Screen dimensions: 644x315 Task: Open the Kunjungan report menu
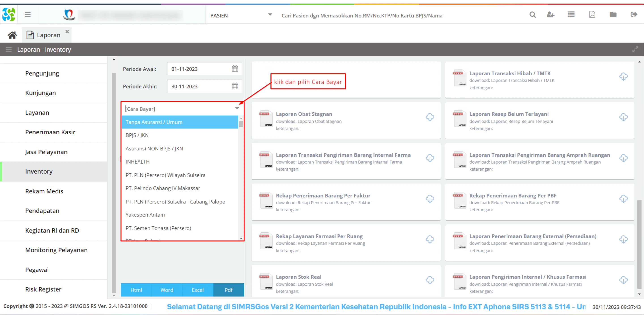pos(54,93)
